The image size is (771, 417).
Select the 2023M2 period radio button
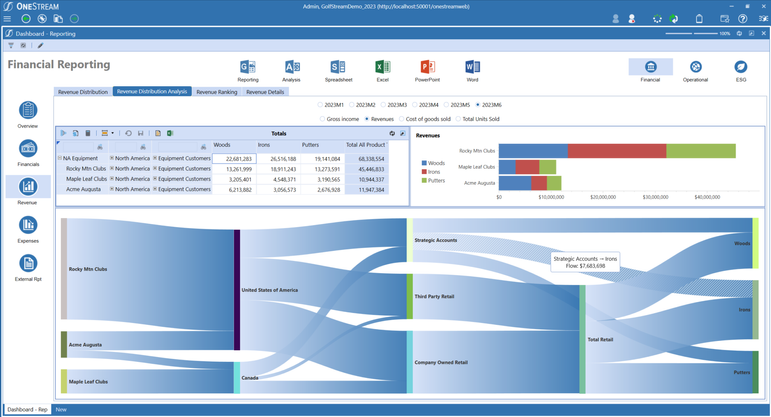(352, 105)
